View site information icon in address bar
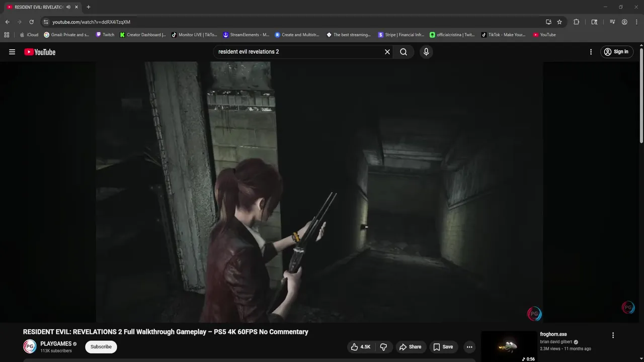The height and width of the screenshot is (362, 644). tap(46, 22)
